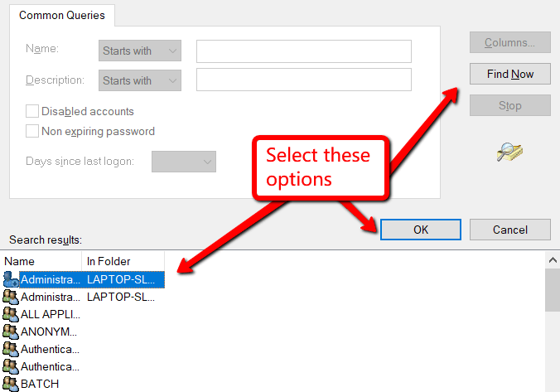Click the ALL APPLI... group icon

click(x=10, y=314)
